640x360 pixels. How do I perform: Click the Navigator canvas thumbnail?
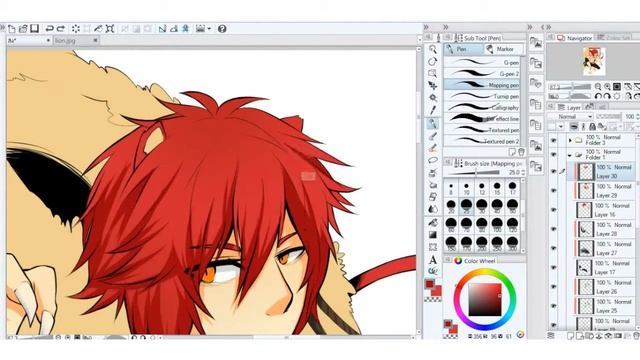(593, 61)
